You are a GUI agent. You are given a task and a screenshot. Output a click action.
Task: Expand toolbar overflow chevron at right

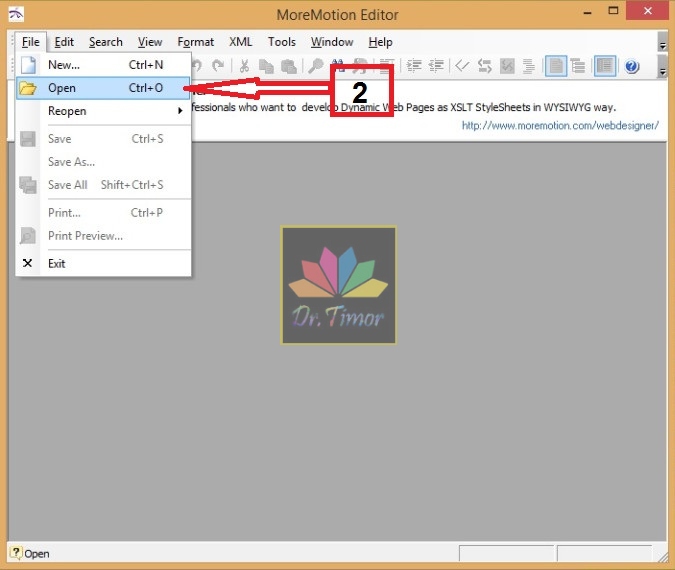(x=662, y=67)
